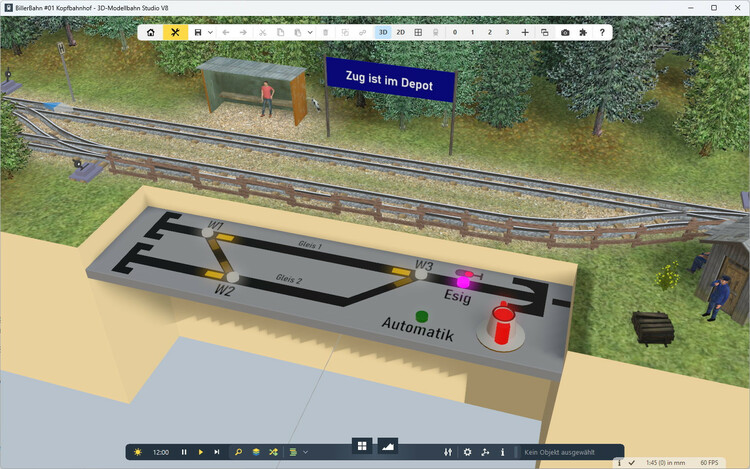The image size is (750, 469).
Task: Open the split multi-view grid icon
Action: point(418,33)
